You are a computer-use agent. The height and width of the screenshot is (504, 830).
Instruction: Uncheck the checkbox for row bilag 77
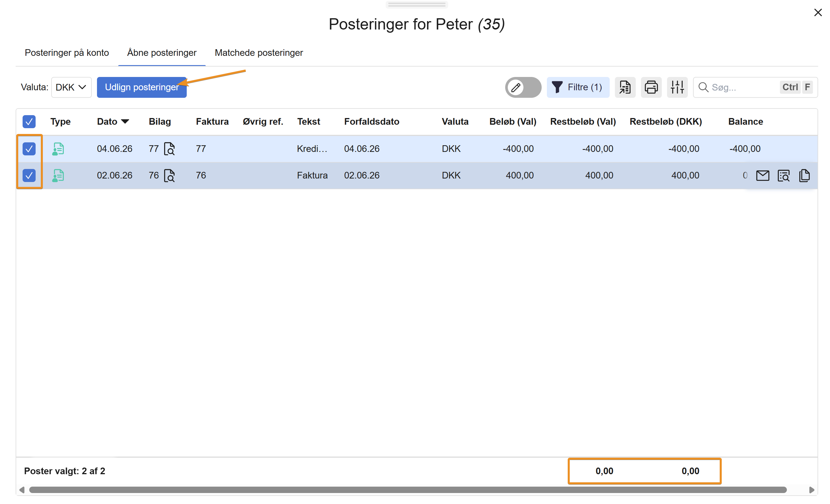[29, 148]
